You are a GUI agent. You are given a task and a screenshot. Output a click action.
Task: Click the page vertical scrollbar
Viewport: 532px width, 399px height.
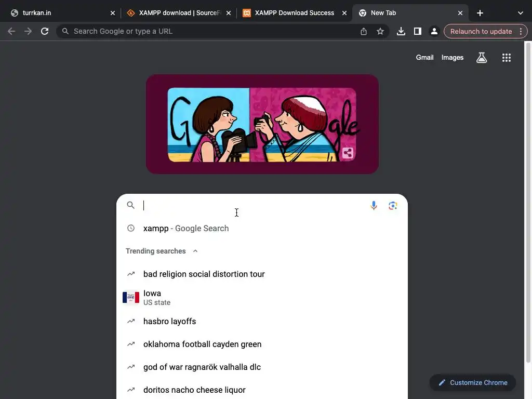click(528, 202)
